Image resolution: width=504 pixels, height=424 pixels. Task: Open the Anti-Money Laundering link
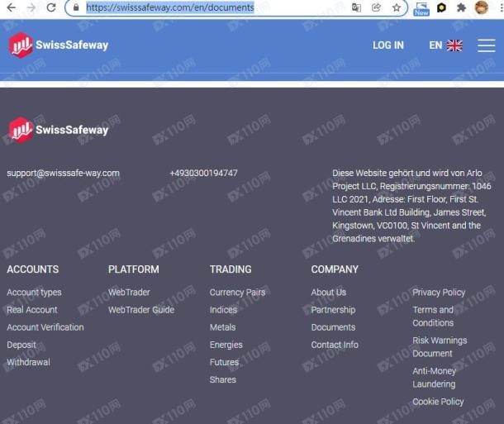pyautogui.click(x=435, y=377)
